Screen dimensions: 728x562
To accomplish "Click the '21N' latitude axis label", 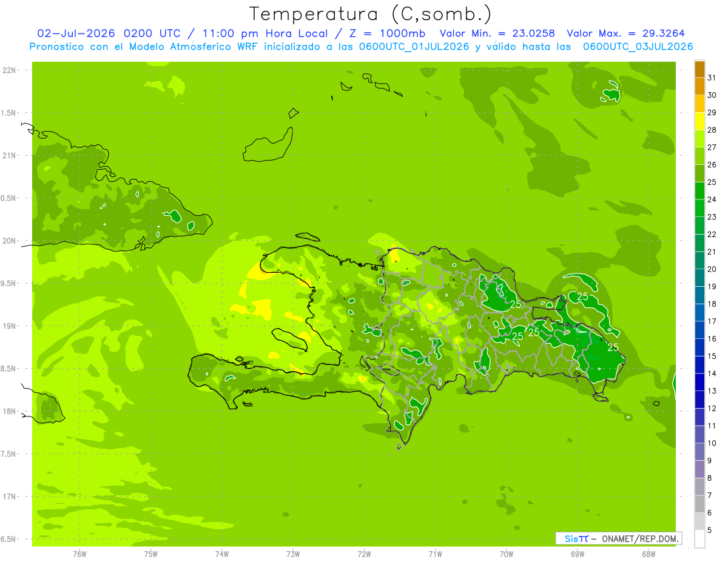I will click(x=9, y=155).
